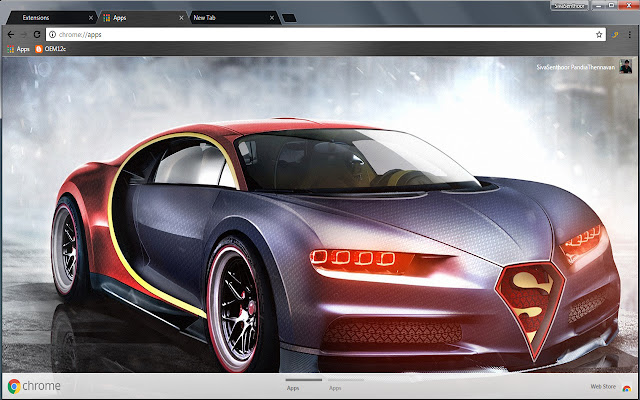The width and height of the screenshot is (640, 400).
Task: Click the Web Store icon at bottom right
Action: point(626,388)
